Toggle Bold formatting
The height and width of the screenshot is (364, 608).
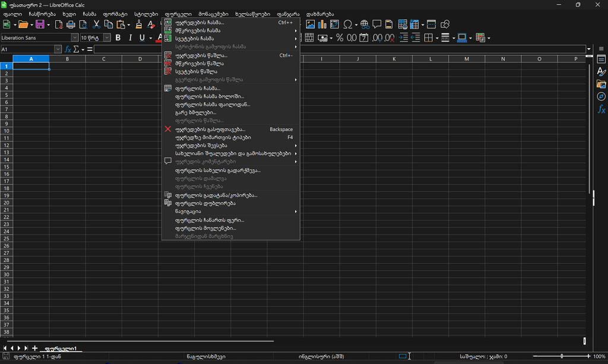[118, 37]
